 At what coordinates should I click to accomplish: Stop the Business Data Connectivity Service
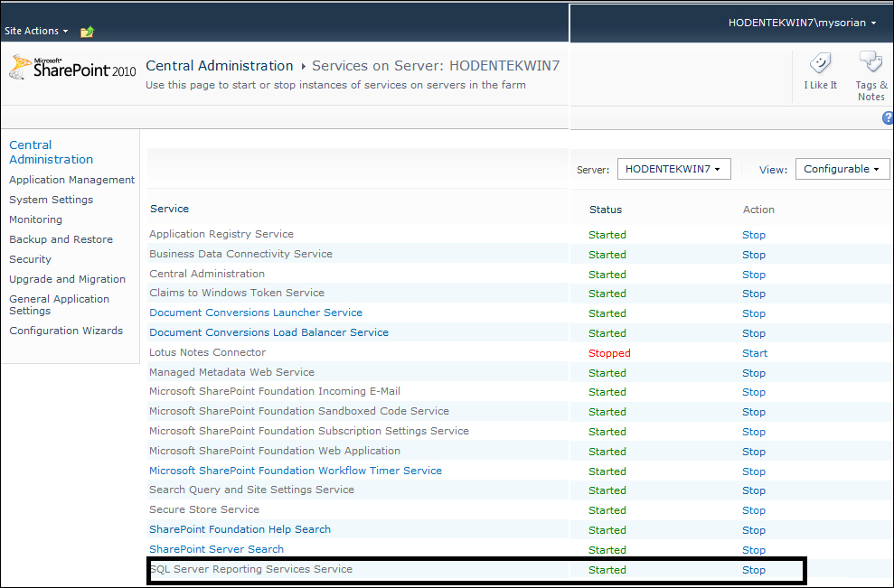click(753, 254)
